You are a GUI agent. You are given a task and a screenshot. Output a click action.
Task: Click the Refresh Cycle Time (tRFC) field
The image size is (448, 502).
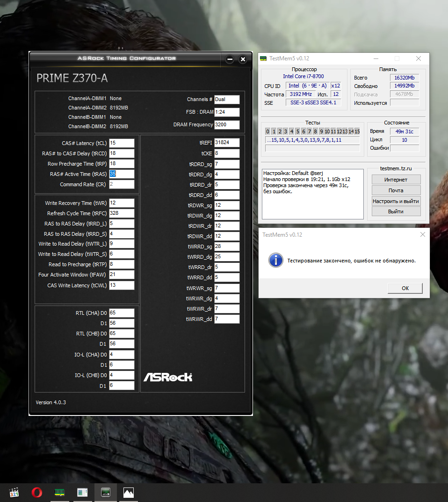pos(122,213)
